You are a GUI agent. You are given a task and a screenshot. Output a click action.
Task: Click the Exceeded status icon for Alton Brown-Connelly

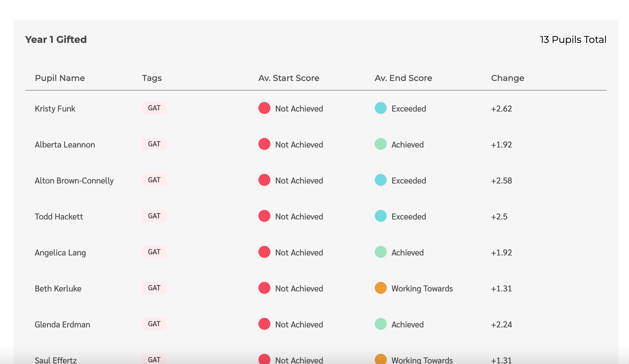coord(380,180)
